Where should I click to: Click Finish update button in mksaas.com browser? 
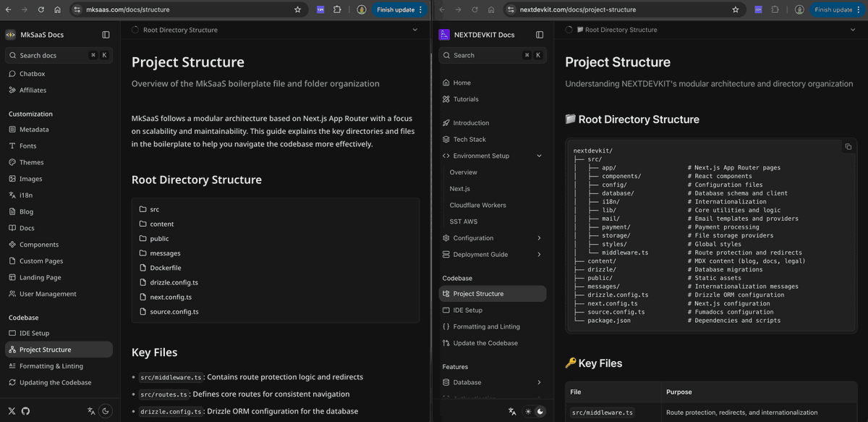400,9
